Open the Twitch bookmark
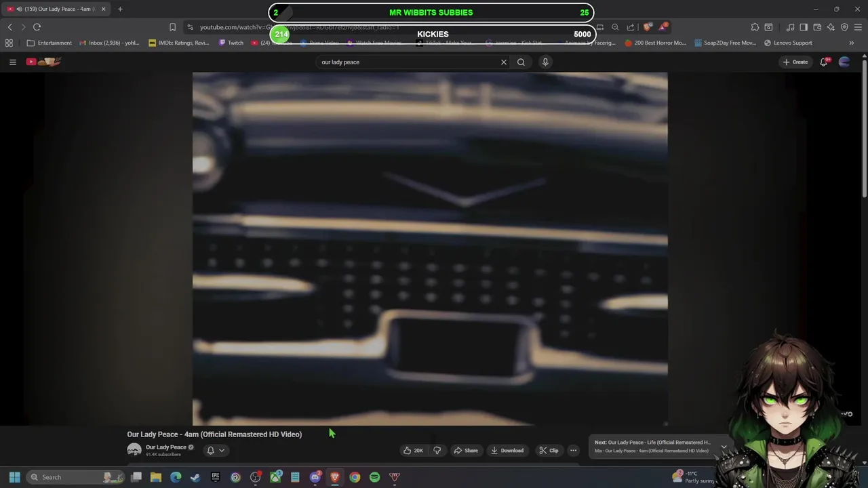 pos(231,43)
